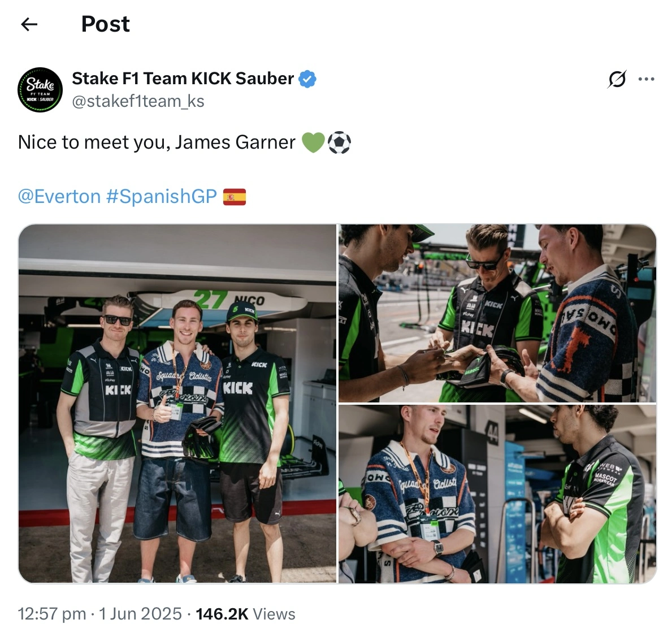The width and height of the screenshot is (672, 641).
Task: Open the bottom-right conversation photo
Action: (497, 494)
